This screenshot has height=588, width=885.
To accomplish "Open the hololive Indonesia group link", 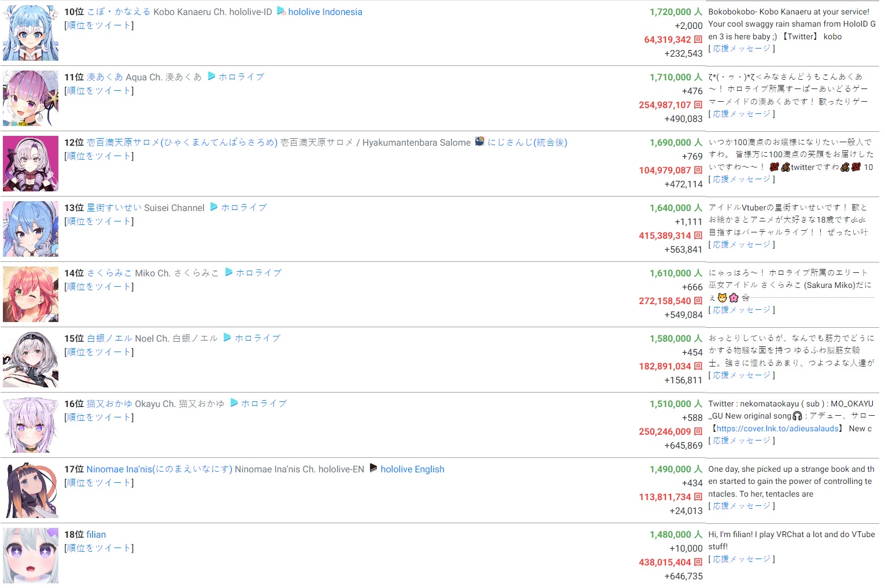I will point(325,12).
